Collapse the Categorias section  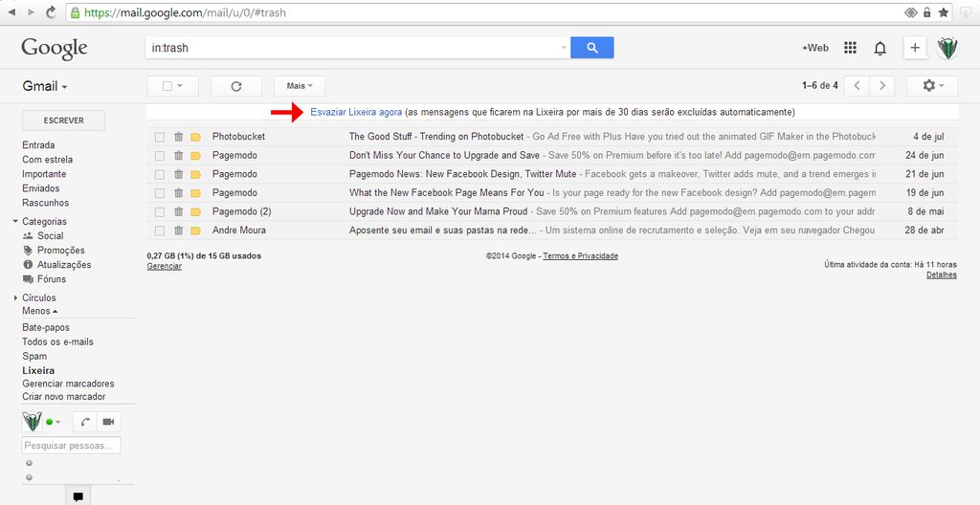(15, 221)
